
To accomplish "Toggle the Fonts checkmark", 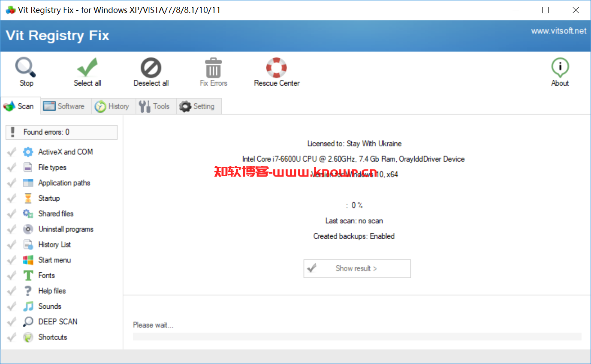I will 12,275.
